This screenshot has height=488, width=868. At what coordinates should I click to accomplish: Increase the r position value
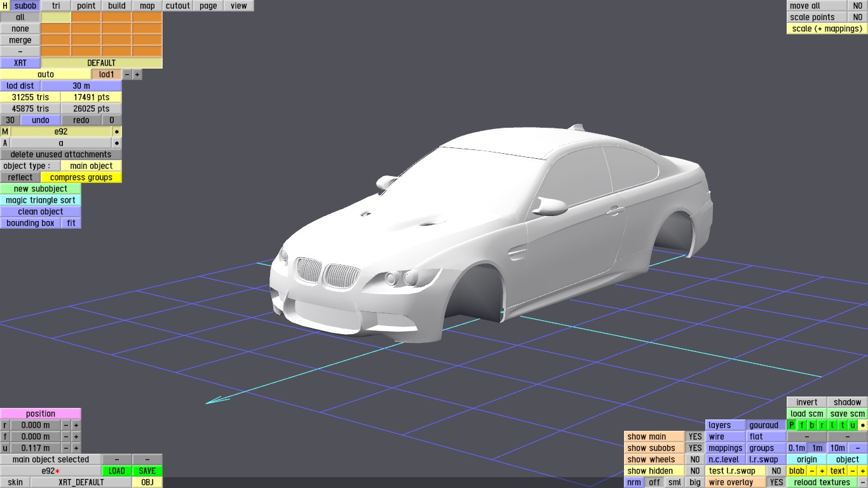[76, 425]
